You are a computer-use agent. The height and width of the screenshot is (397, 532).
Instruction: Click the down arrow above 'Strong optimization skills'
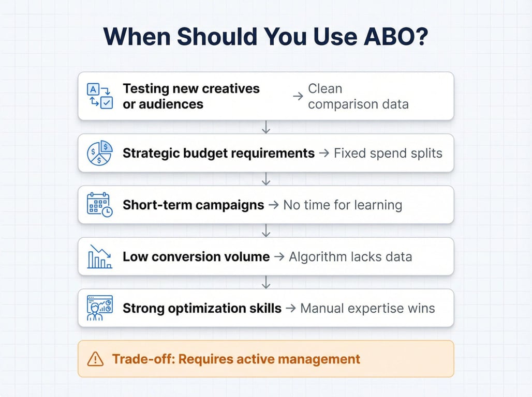[266, 282]
